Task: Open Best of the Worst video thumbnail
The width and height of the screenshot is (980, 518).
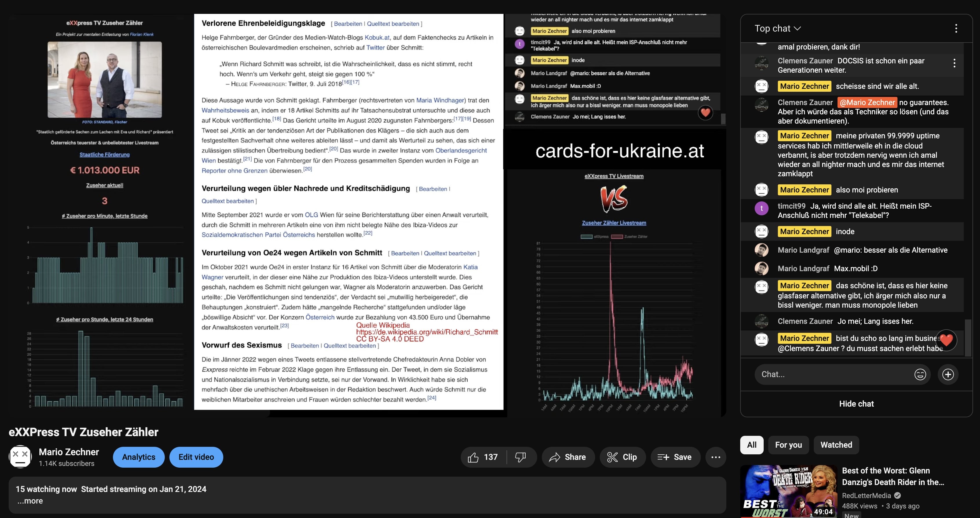Action: [x=789, y=491]
